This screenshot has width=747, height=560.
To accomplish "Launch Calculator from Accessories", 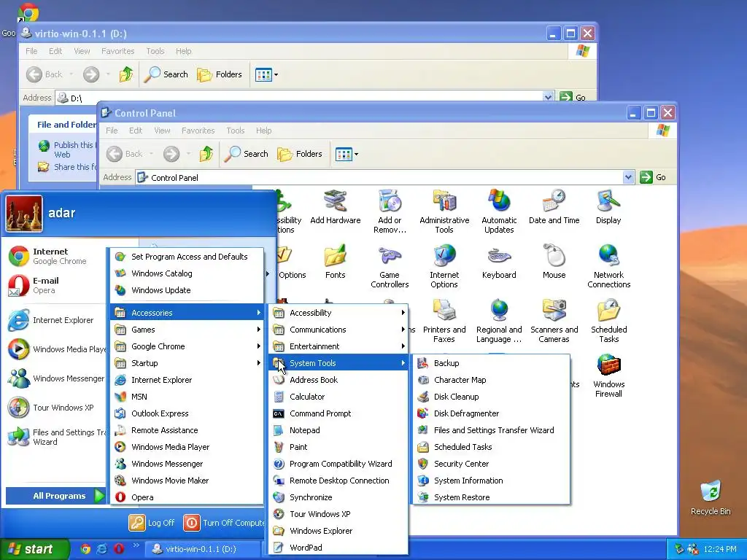I will (x=339, y=396).
